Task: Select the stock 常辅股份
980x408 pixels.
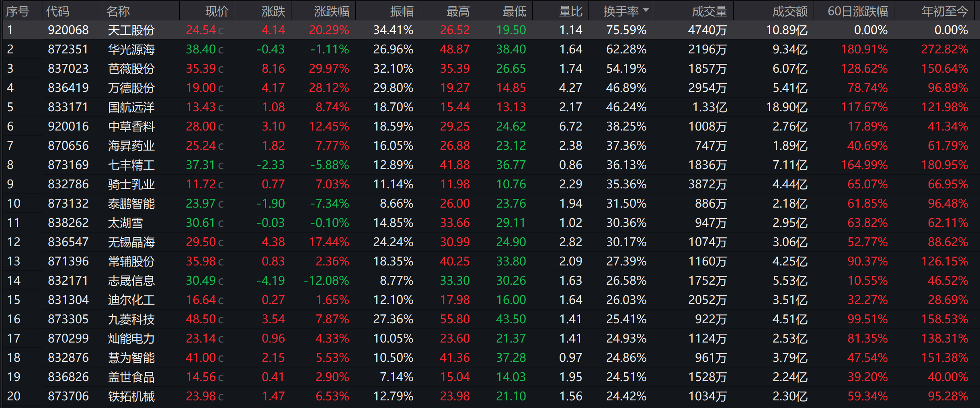Action: (131, 261)
